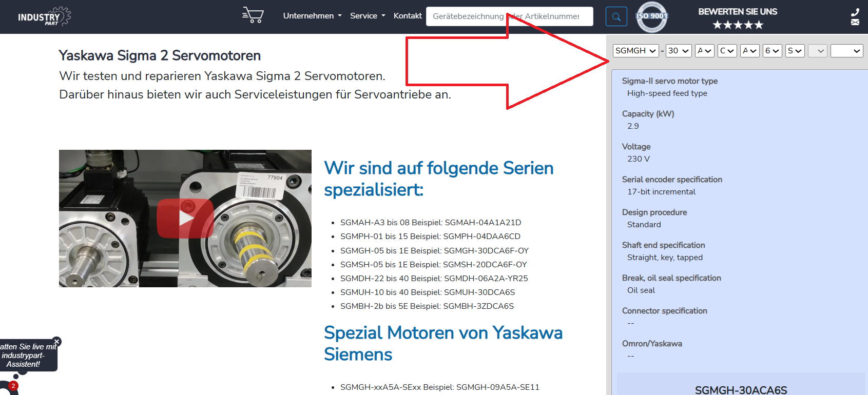Click the SGMBH-3ZDCA6S example row

pyautogui.click(x=427, y=306)
